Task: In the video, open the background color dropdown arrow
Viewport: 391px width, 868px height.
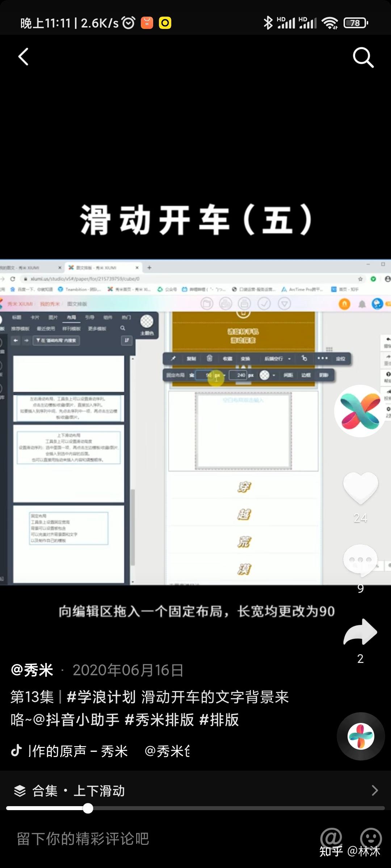Action: [x=274, y=375]
